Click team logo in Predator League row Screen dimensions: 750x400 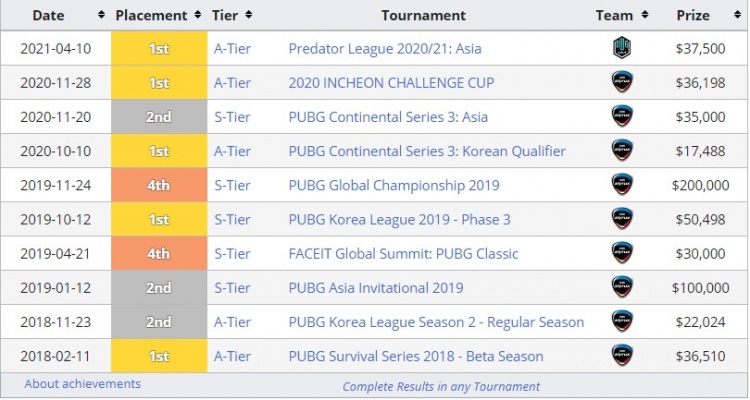click(x=621, y=48)
